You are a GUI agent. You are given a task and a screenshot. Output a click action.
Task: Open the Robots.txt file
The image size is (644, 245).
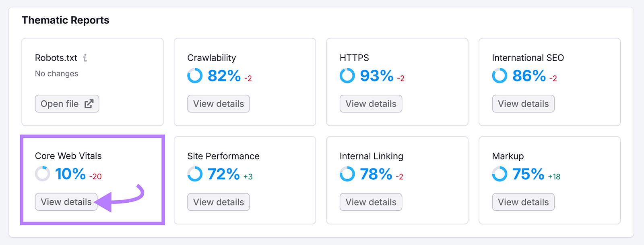pyautogui.click(x=67, y=103)
